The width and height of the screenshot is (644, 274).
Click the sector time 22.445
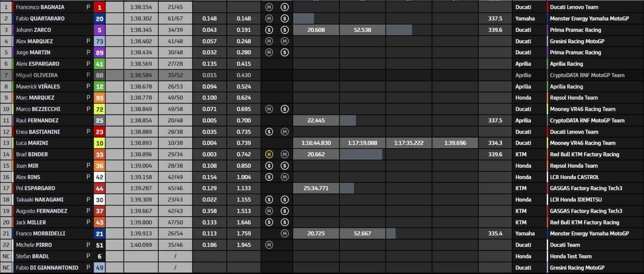(x=316, y=121)
